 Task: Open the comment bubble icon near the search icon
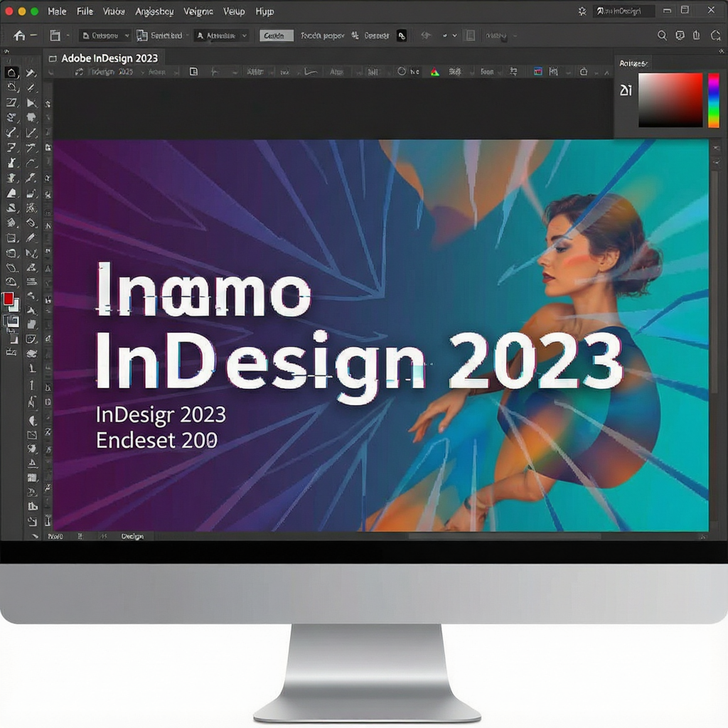pos(680,36)
